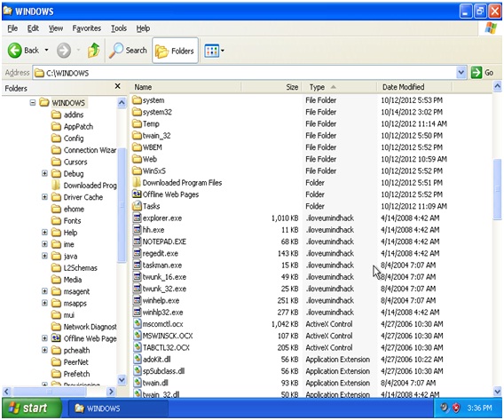Screen dimensions: 504x420
Task: Select the MSWINSCK.OCX file icon
Action: click(138, 336)
